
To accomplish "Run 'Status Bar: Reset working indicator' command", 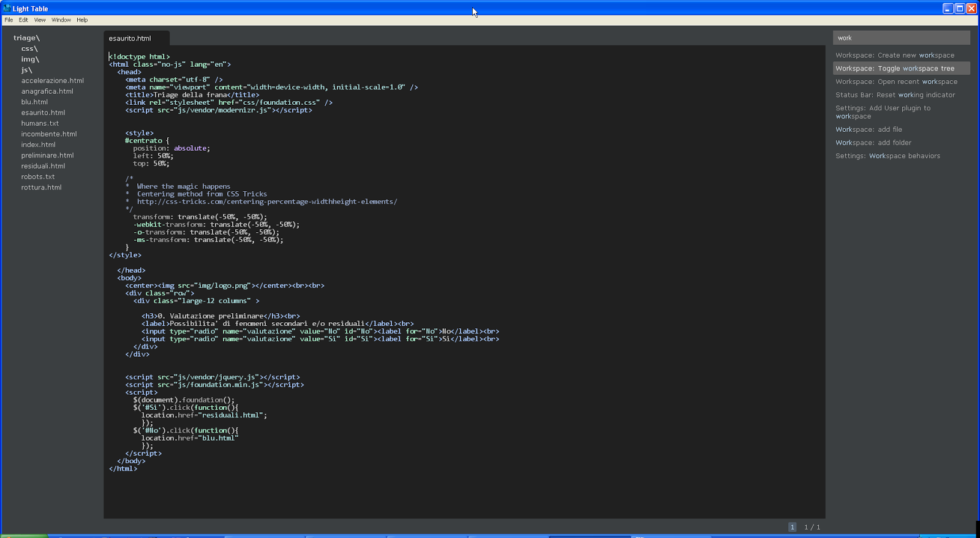I will pos(901,95).
